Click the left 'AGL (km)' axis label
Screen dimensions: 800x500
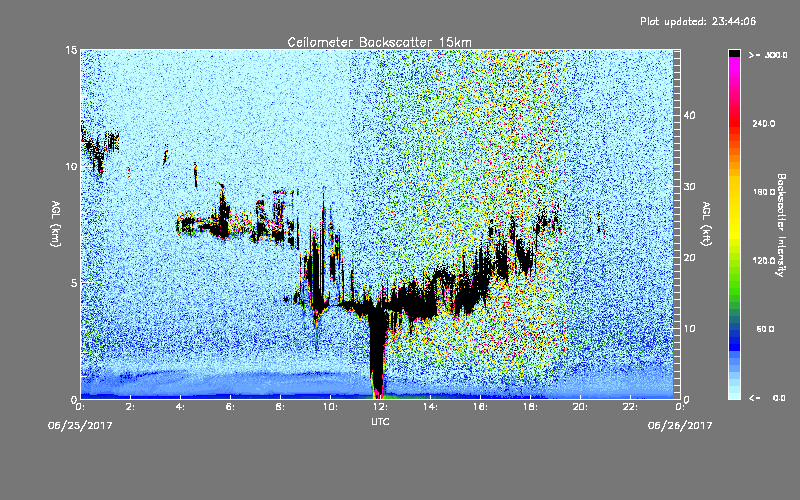pyautogui.click(x=56, y=223)
